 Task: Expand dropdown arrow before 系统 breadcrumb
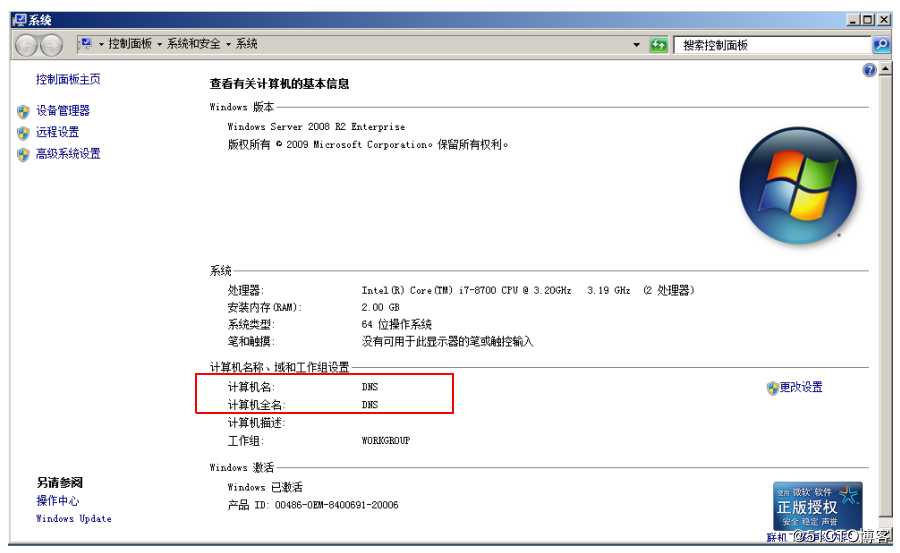pyautogui.click(x=228, y=44)
